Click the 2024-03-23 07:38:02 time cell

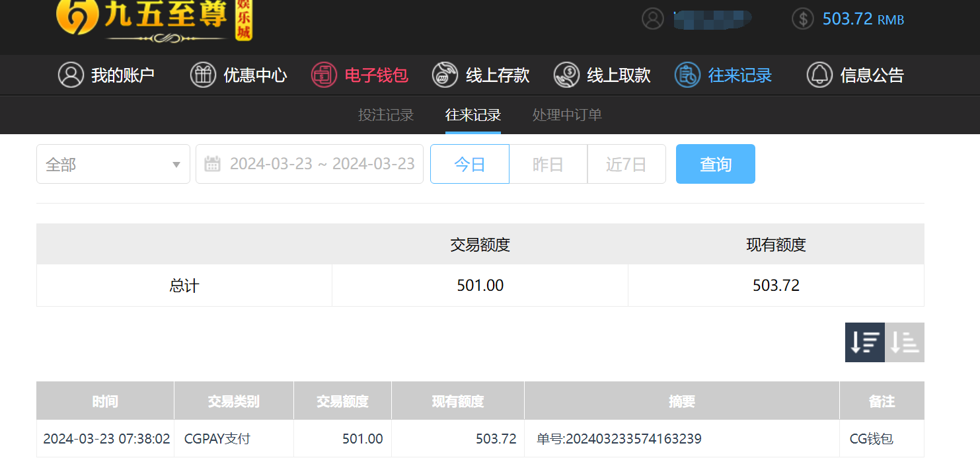106,439
